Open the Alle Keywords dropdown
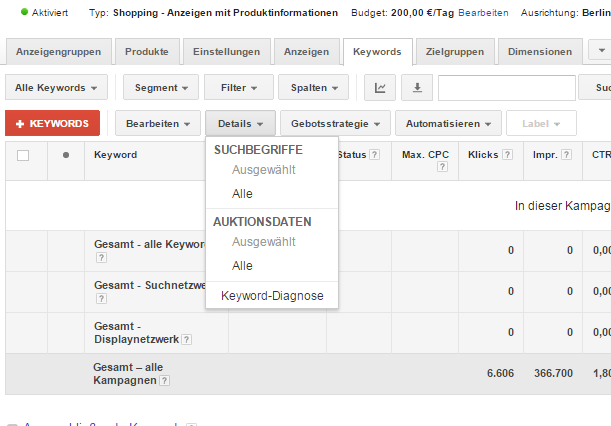 coord(56,88)
